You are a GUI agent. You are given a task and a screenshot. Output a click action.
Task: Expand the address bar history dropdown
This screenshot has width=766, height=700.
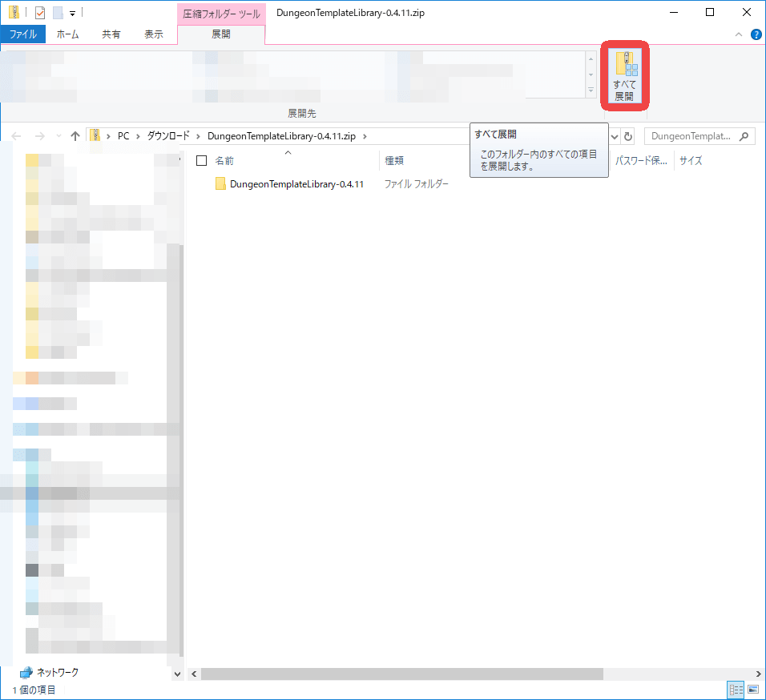pos(615,136)
